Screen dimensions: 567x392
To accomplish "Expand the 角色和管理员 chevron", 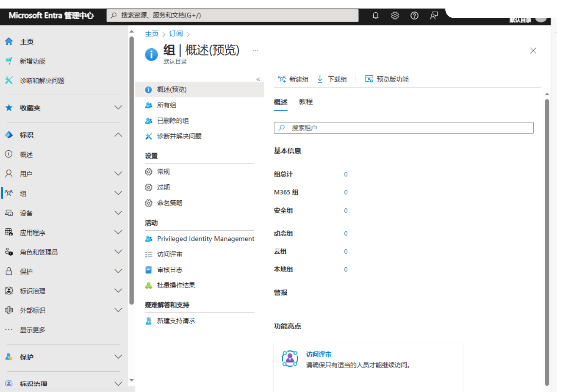I will click(118, 252).
